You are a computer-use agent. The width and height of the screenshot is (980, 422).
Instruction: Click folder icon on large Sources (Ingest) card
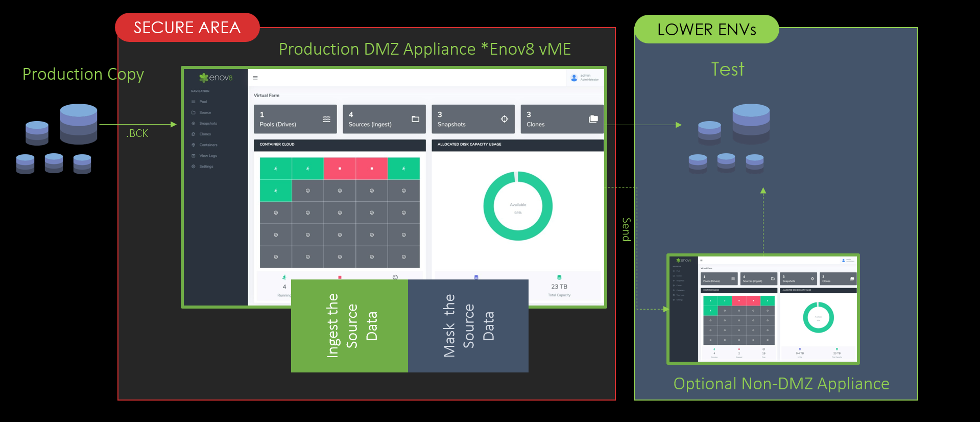click(415, 119)
